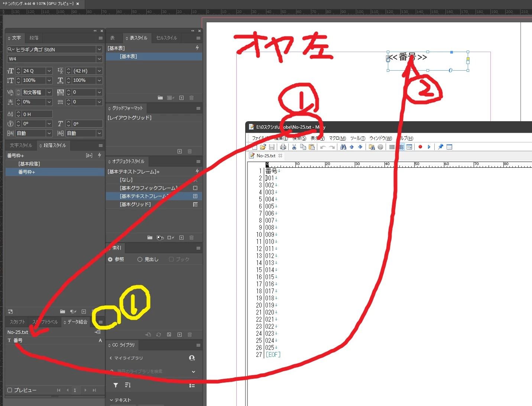Click the quick apply lightning icon in paragraph styles

click(x=100, y=155)
